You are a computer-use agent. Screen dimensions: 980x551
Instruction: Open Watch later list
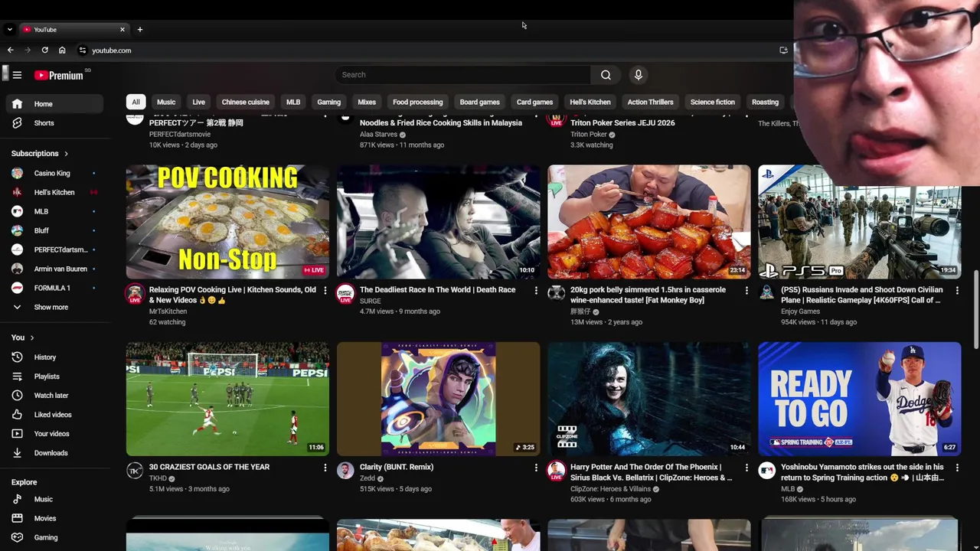[54, 396]
